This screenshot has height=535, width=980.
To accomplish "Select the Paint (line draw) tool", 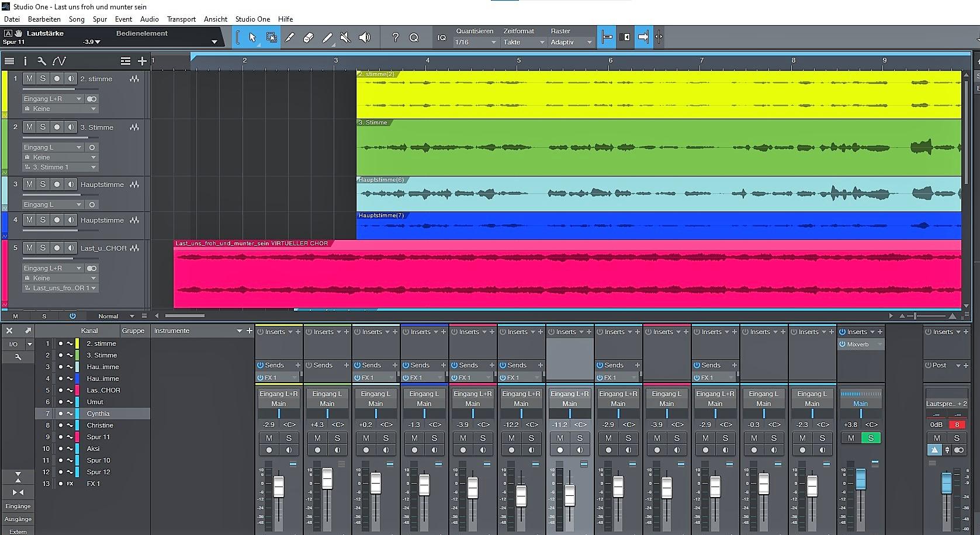I will click(327, 37).
